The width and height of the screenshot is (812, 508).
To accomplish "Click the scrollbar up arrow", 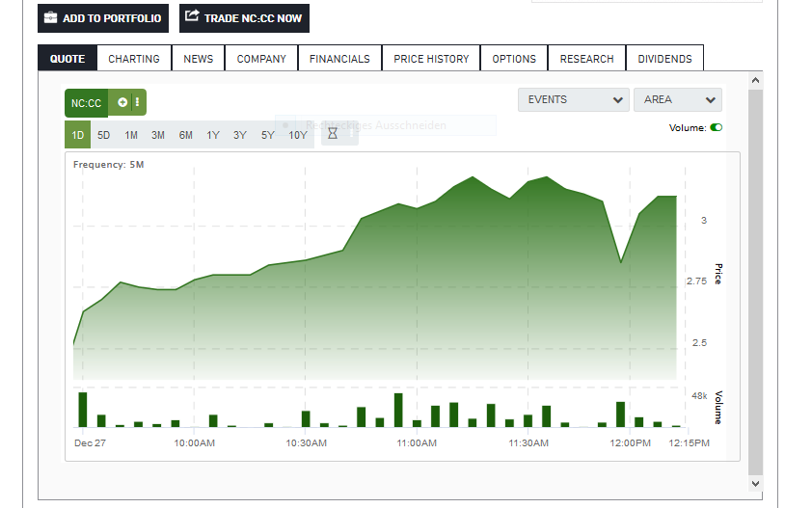I will [x=755, y=80].
